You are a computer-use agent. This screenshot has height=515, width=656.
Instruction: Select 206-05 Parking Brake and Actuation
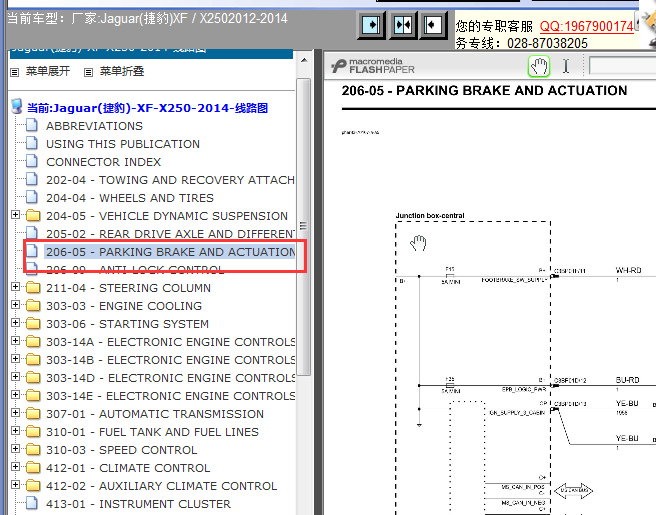[170, 252]
